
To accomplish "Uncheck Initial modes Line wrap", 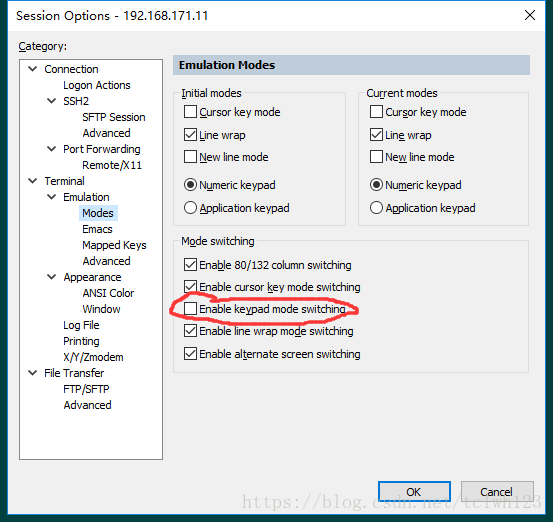I will click(190, 135).
